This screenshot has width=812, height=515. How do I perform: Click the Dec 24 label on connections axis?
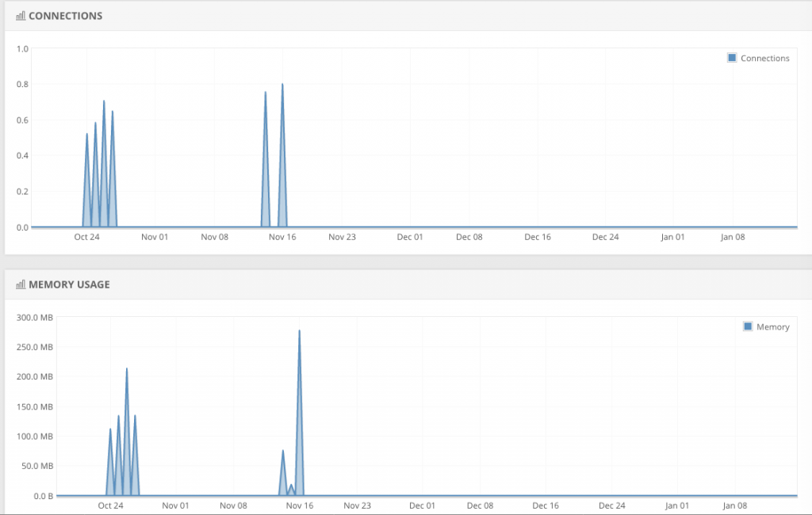point(605,237)
